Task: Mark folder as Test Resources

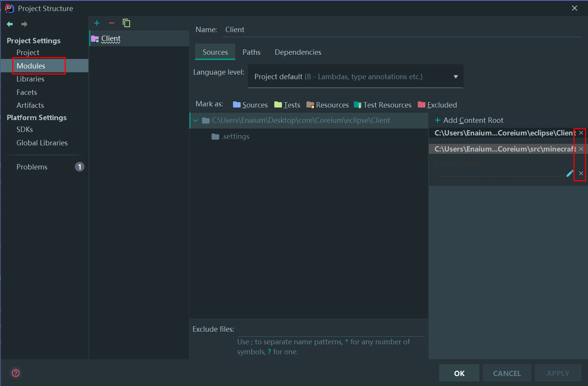Action: coord(383,105)
